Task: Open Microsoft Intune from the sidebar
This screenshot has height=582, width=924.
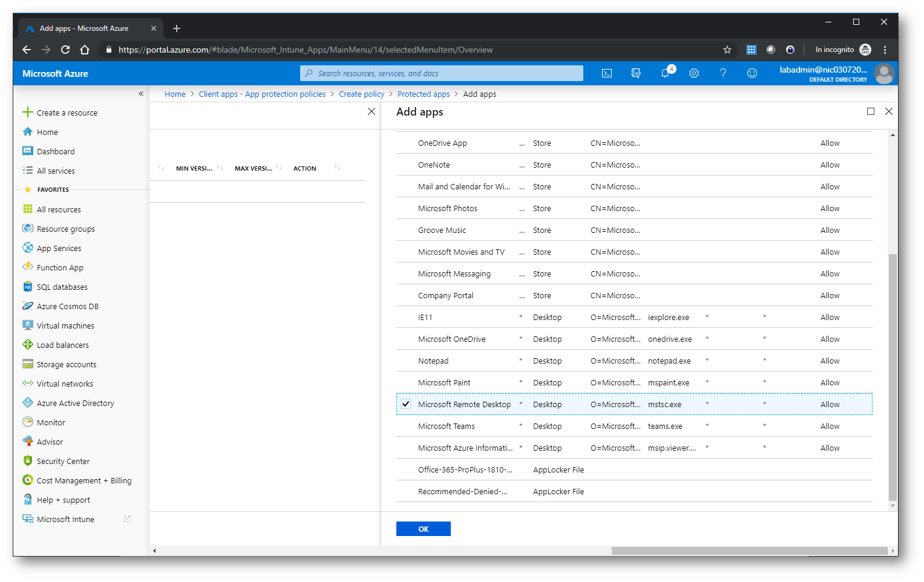Action: [x=65, y=519]
